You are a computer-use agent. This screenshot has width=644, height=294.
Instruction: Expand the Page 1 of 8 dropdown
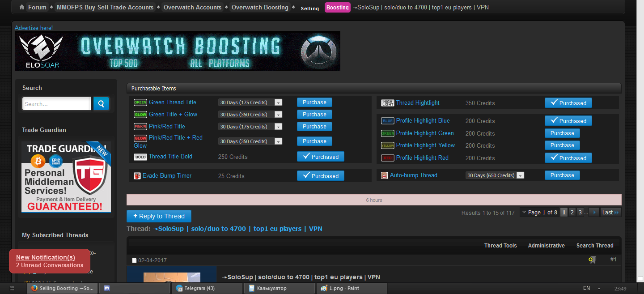point(540,213)
